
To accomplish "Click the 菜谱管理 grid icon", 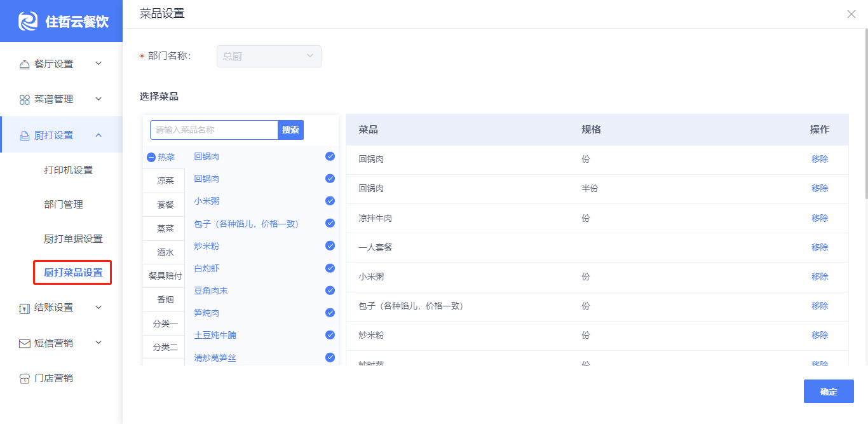I will pos(25,100).
